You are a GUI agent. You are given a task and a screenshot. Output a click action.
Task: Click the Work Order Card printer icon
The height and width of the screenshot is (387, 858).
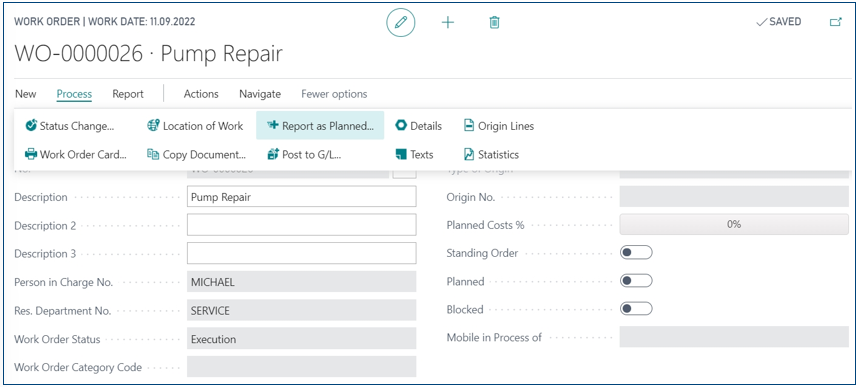click(31, 154)
